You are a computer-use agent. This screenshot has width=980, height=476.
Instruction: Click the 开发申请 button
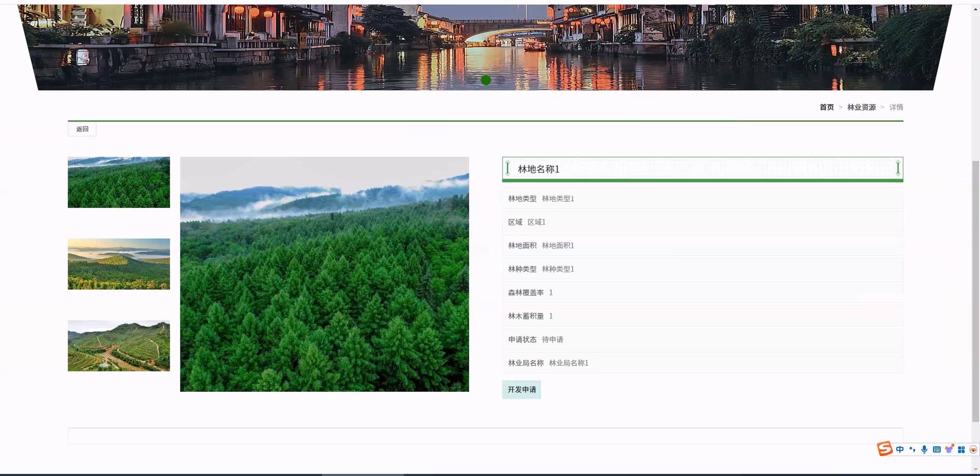click(521, 389)
